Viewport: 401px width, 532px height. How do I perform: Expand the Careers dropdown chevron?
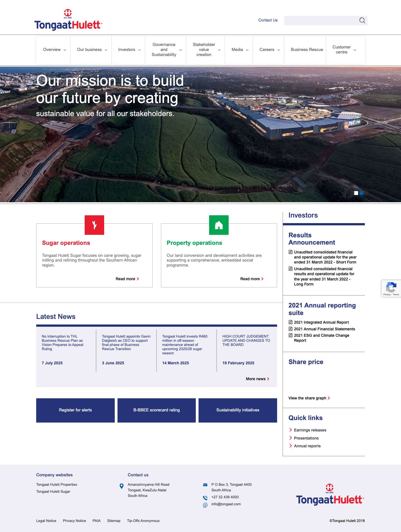278,50
